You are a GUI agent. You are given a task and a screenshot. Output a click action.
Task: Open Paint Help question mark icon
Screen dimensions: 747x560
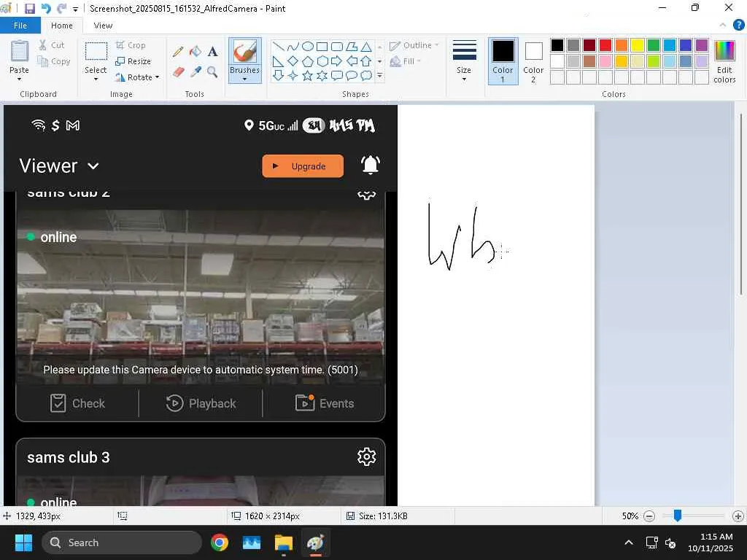pyautogui.click(x=739, y=26)
